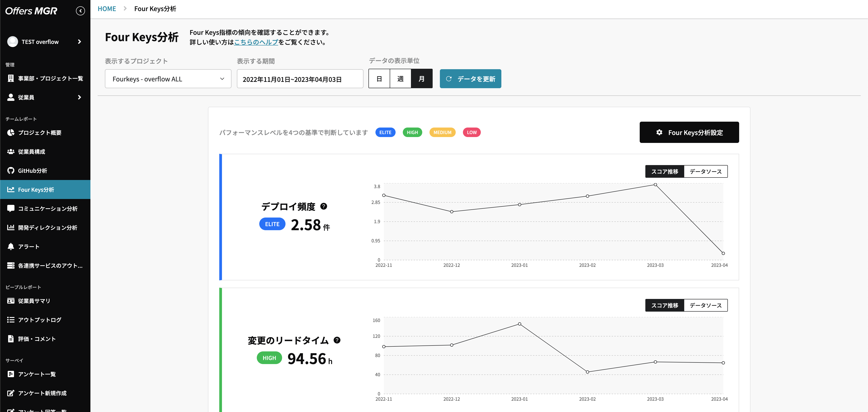Click refresh icon in データを更新 button
Image resolution: width=868 pixels, height=412 pixels.
pyautogui.click(x=448, y=78)
